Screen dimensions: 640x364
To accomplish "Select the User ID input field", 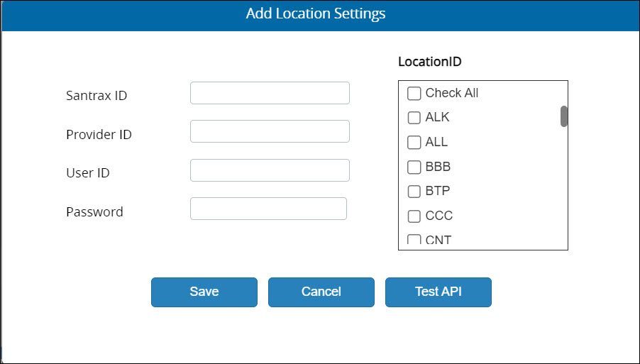I will (x=270, y=170).
